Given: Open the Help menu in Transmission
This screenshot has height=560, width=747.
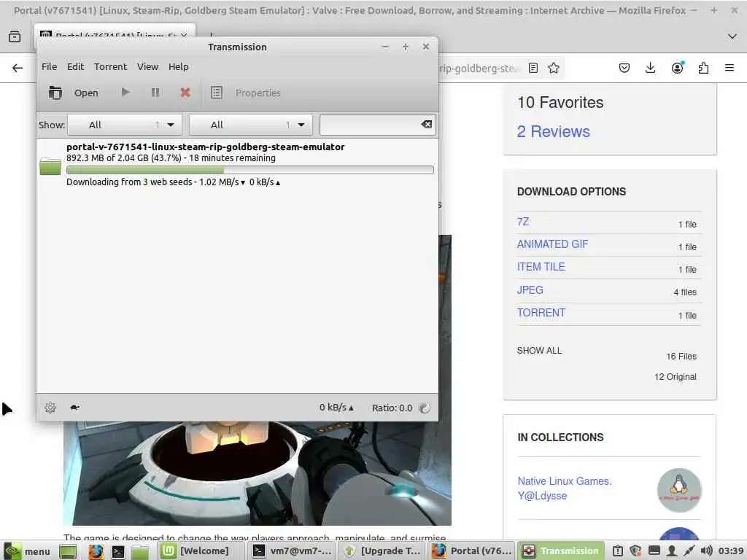Looking at the screenshot, I should [179, 66].
